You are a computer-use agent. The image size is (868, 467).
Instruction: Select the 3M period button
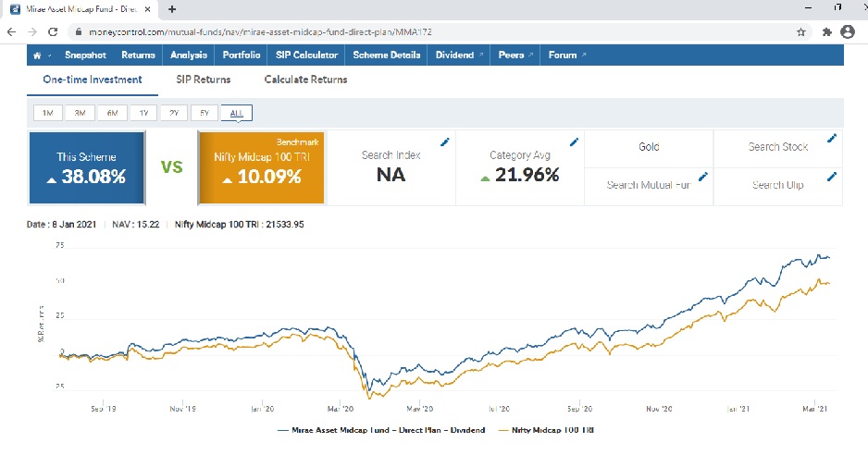(80, 113)
